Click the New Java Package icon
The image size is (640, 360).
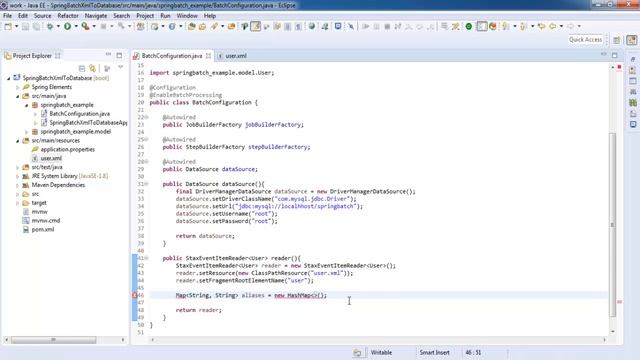coord(140,27)
